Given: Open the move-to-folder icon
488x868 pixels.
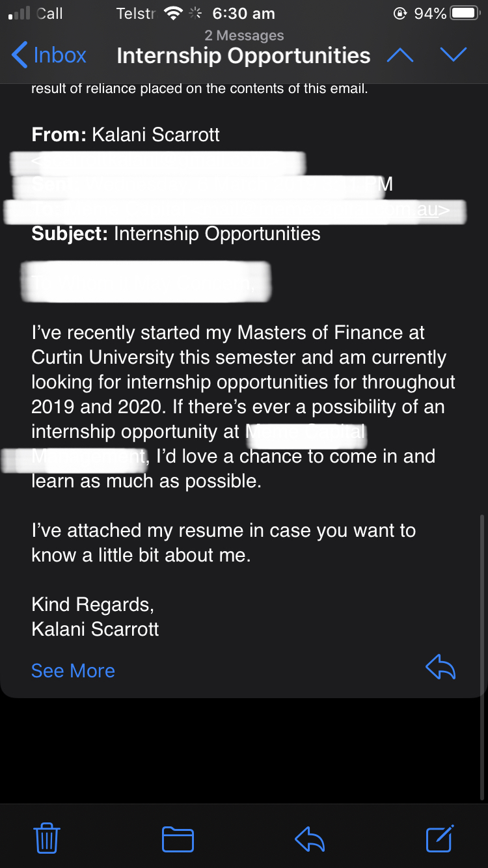Looking at the screenshot, I should click(178, 839).
